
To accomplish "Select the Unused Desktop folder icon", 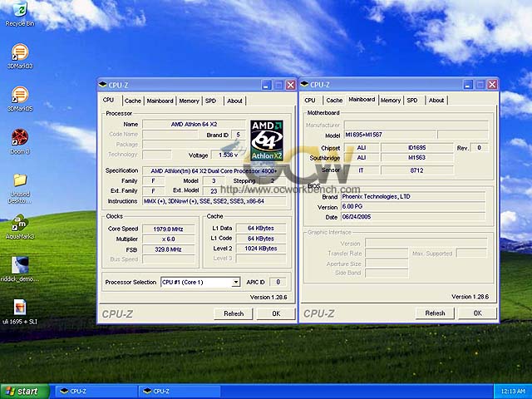I will click(x=20, y=188).
